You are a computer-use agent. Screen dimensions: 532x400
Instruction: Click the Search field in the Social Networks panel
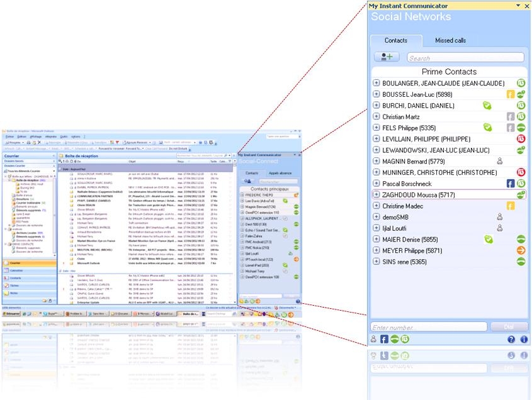465,58
